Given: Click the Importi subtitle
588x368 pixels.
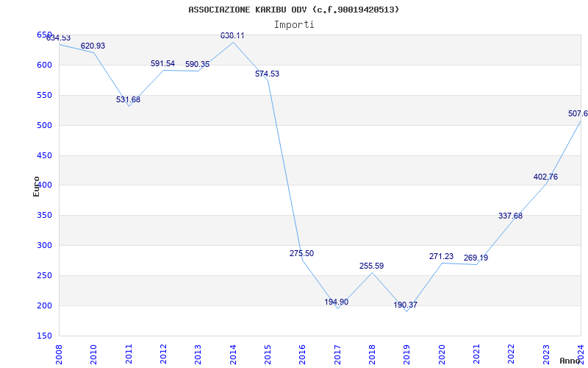Looking at the screenshot, I should pyautogui.click(x=294, y=25).
